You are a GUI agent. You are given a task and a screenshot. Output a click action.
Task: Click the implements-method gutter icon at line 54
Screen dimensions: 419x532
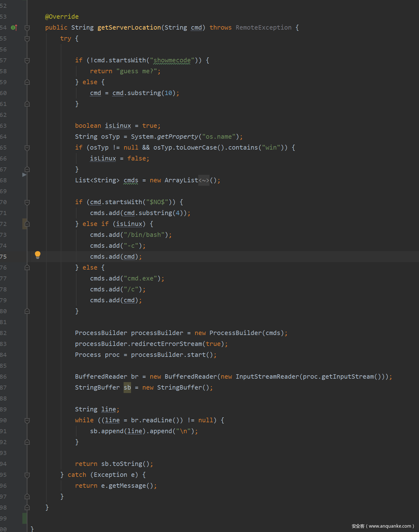pyautogui.click(x=14, y=28)
